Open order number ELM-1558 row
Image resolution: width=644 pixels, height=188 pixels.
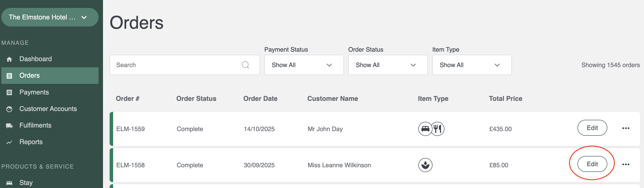[x=130, y=165]
